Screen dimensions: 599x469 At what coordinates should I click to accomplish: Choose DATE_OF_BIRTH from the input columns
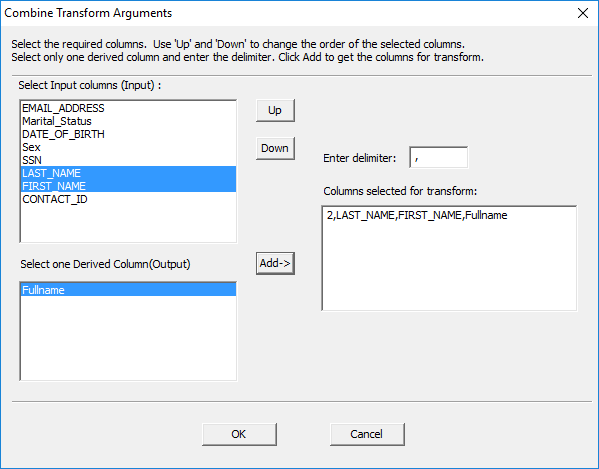tap(128, 134)
